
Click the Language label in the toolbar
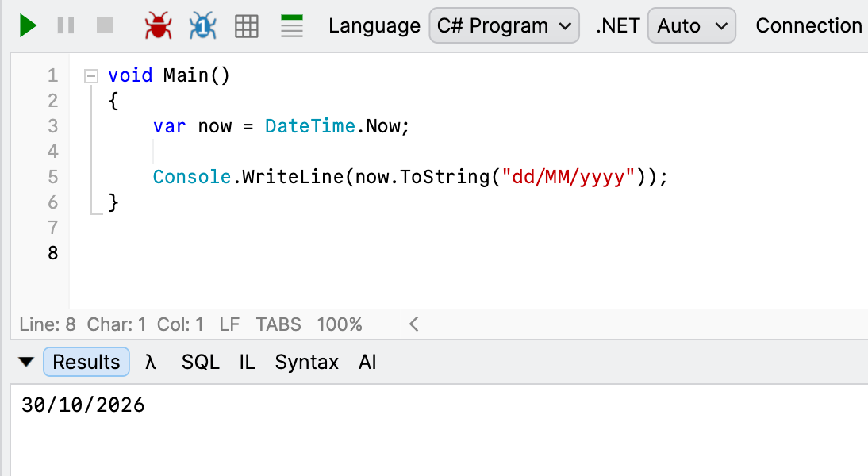coord(374,26)
